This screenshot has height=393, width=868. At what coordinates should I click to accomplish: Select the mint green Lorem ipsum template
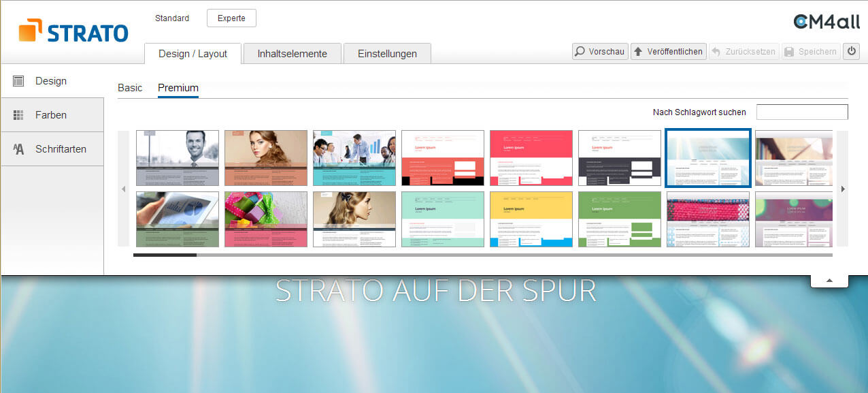pyautogui.click(x=443, y=219)
